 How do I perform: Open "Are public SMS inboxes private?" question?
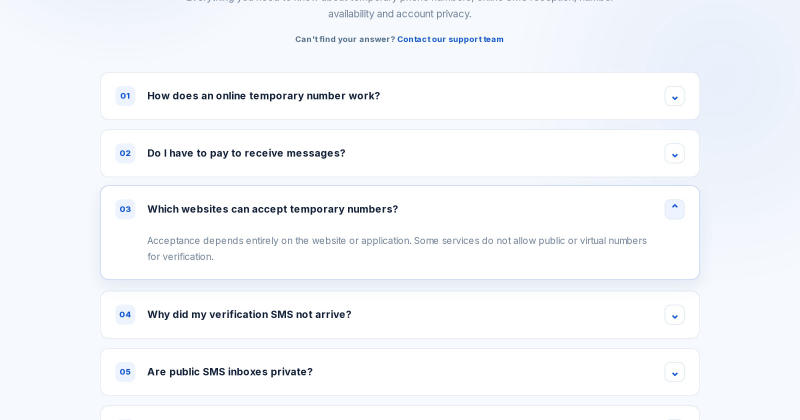(x=230, y=372)
